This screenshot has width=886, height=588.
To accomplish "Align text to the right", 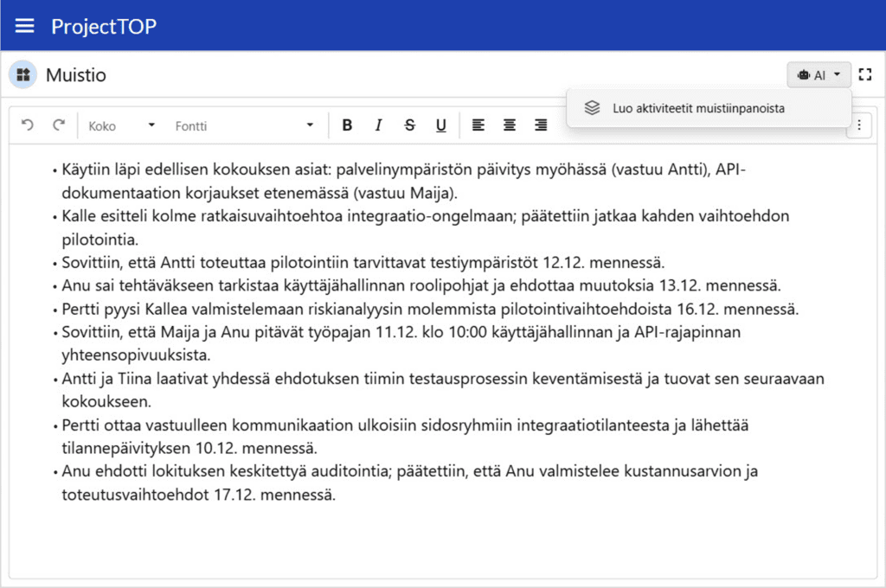I will click(x=541, y=125).
